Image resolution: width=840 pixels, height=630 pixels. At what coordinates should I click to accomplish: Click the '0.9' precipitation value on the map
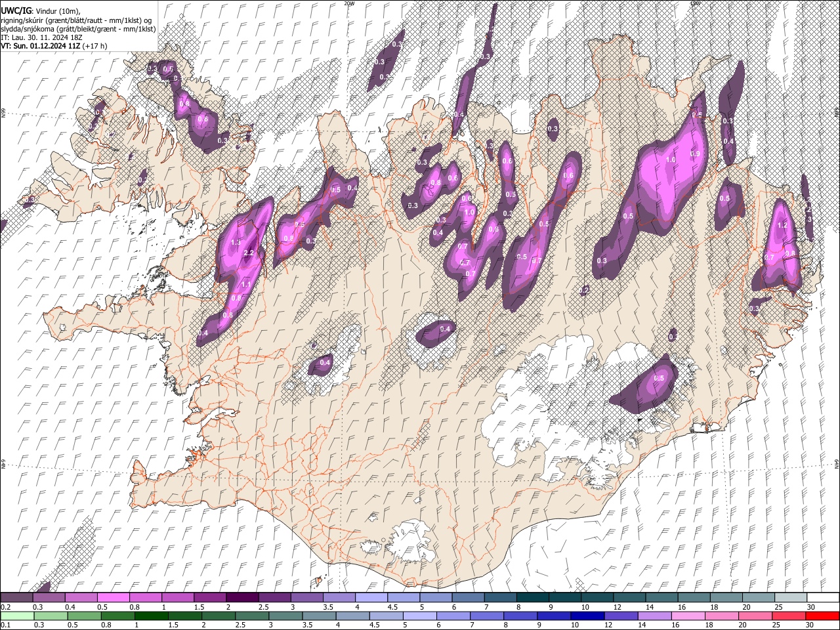point(696,154)
